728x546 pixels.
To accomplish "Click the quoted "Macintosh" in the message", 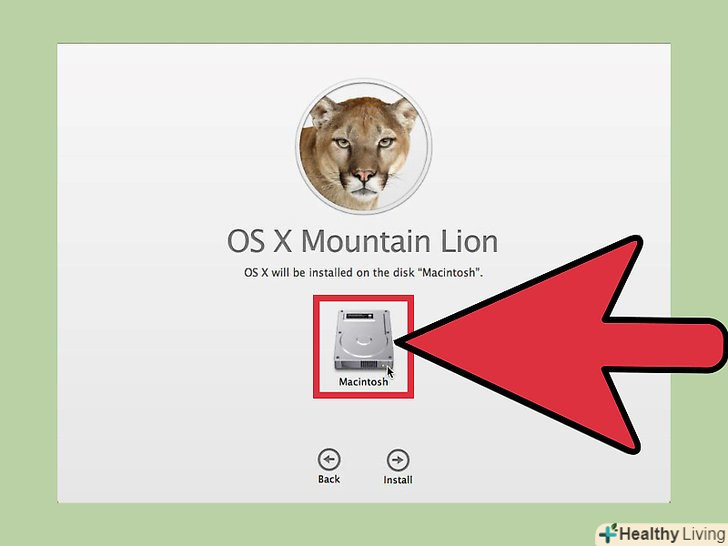I will click(448, 273).
